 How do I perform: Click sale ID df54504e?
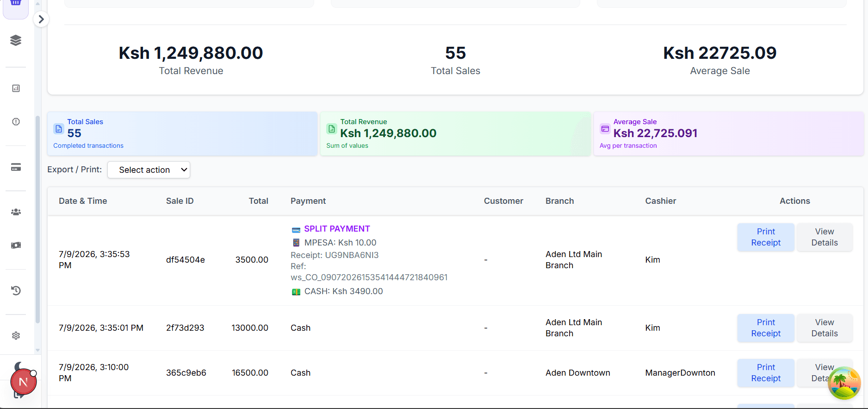(186, 260)
